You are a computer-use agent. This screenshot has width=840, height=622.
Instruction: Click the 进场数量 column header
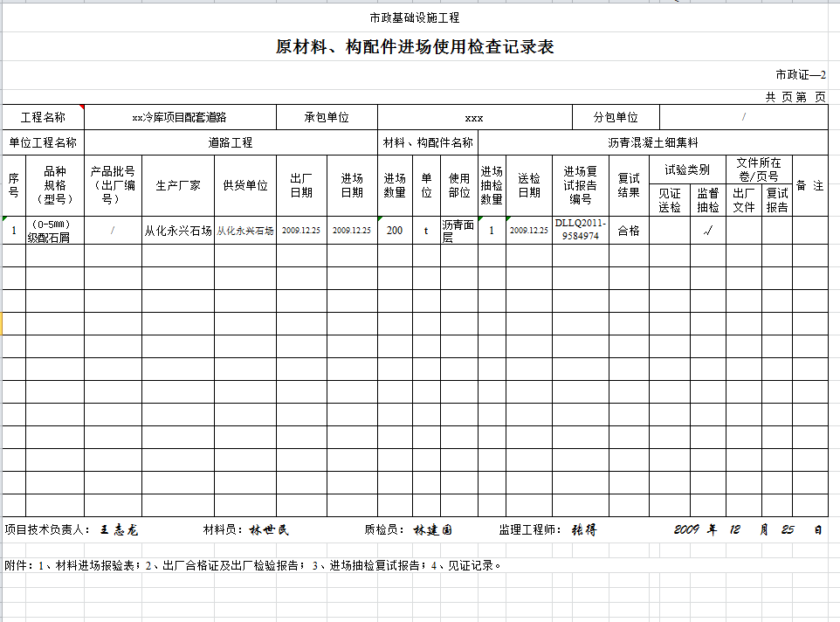click(x=395, y=185)
